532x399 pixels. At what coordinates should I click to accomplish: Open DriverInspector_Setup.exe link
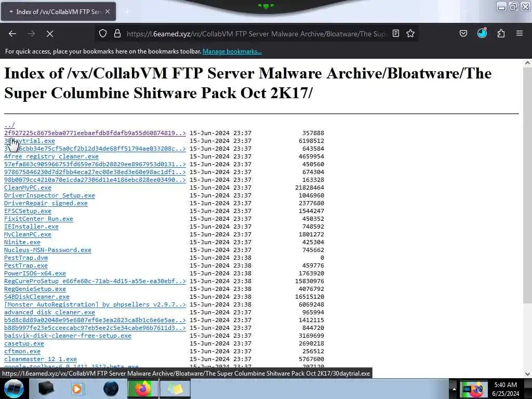pos(49,195)
